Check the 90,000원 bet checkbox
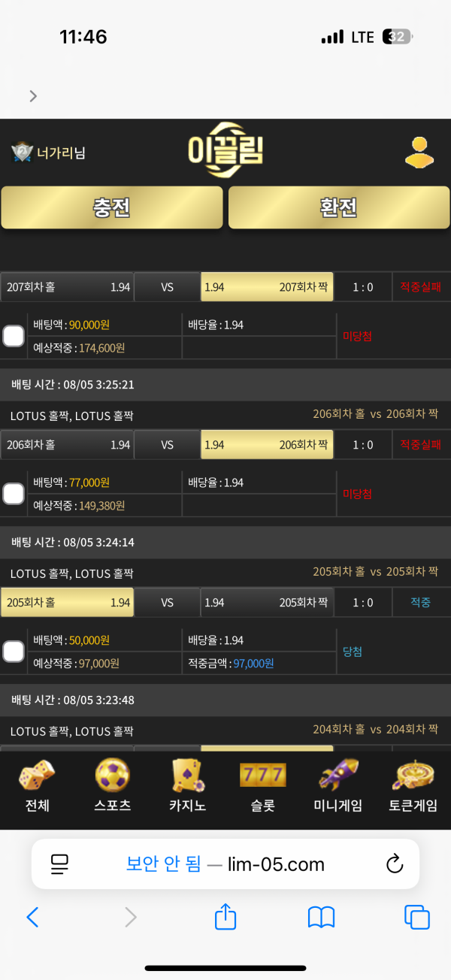The image size is (451, 980). [x=14, y=336]
